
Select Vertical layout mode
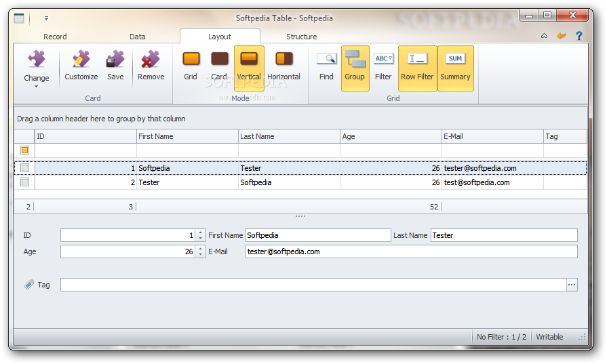[249, 68]
